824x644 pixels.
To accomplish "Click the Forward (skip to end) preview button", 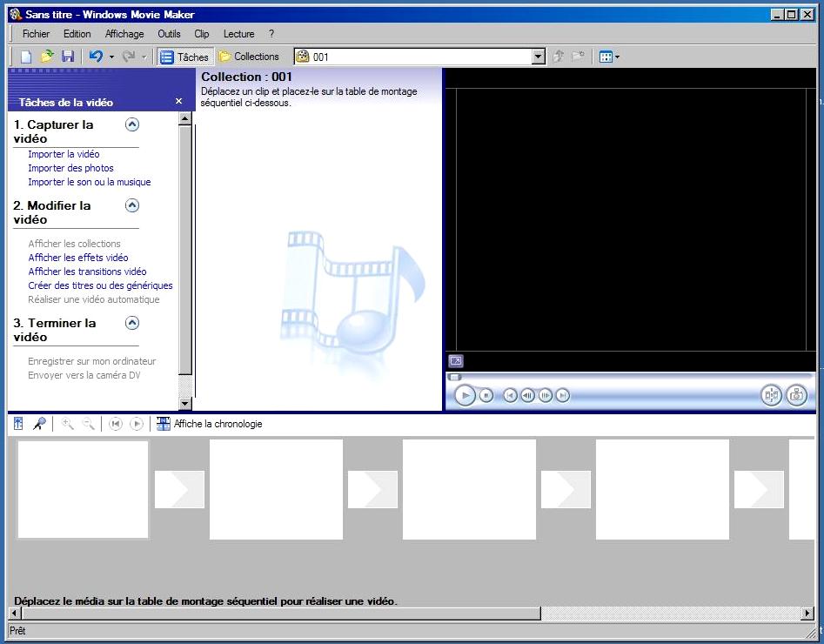I will 563,395.
